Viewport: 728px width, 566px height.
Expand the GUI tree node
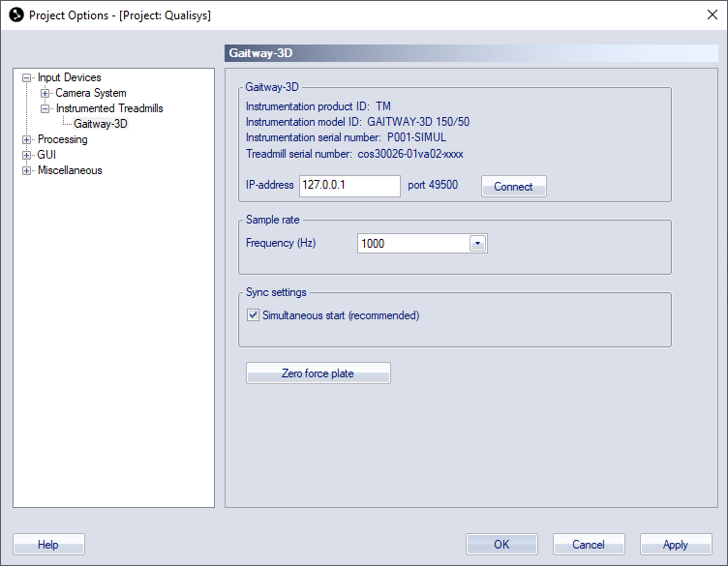point(26,155)
